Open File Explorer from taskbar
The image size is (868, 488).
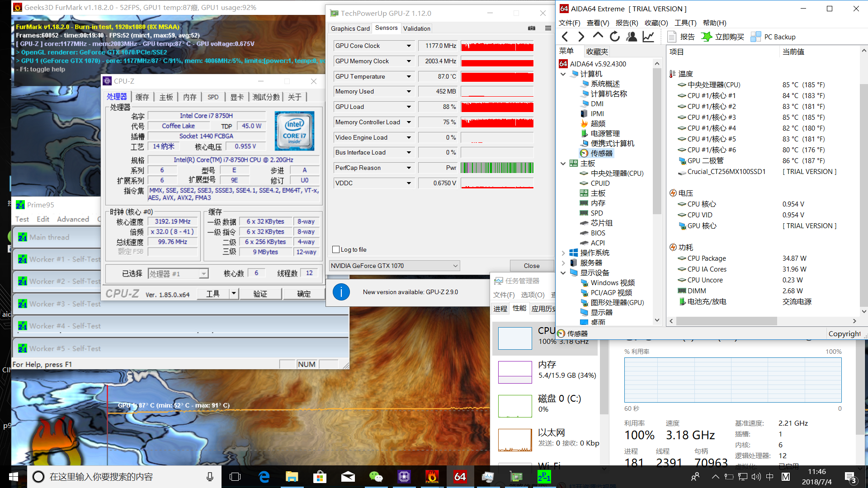tap(292, 477)
